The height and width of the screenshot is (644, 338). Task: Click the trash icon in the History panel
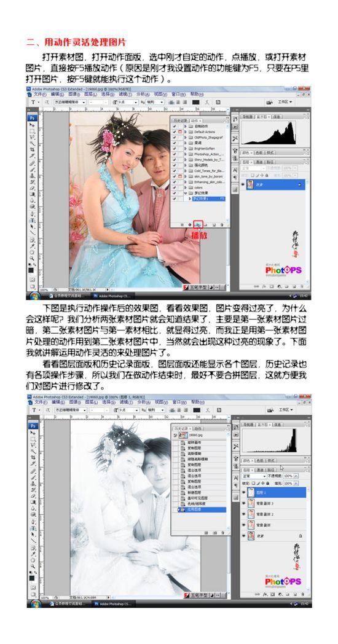click(222, 533)
